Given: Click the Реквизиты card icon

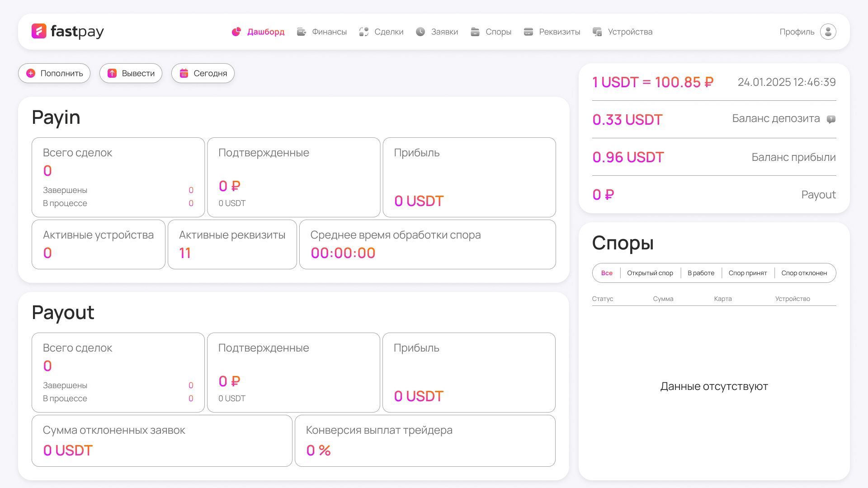Looking at the screenshot, I should point(528,32).
